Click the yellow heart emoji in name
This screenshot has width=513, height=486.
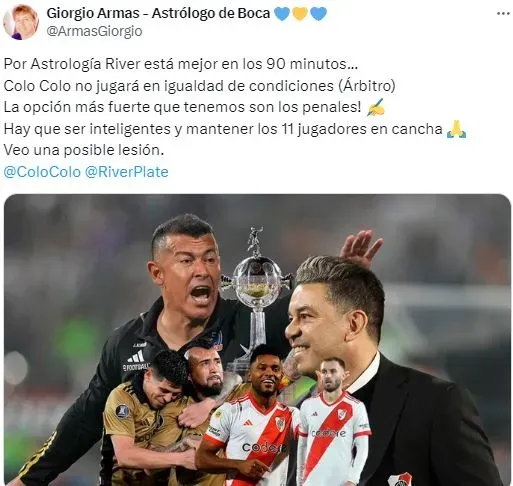click(x=300, y=14)
